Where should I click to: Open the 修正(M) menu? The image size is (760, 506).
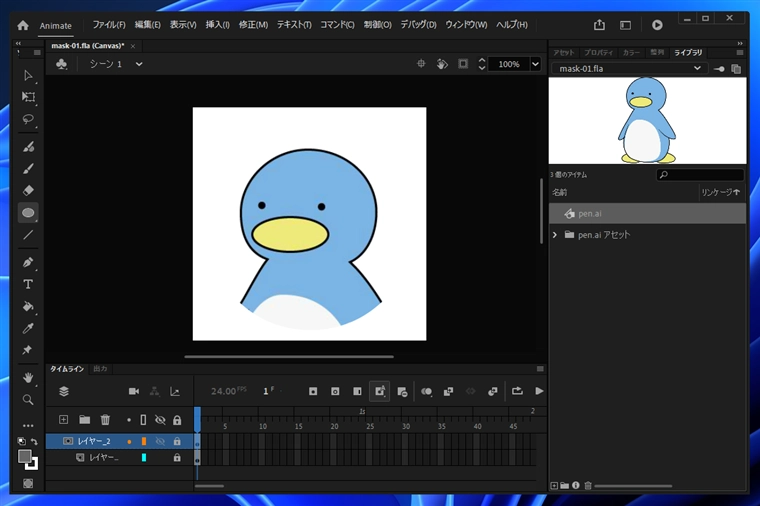[253, 25]
